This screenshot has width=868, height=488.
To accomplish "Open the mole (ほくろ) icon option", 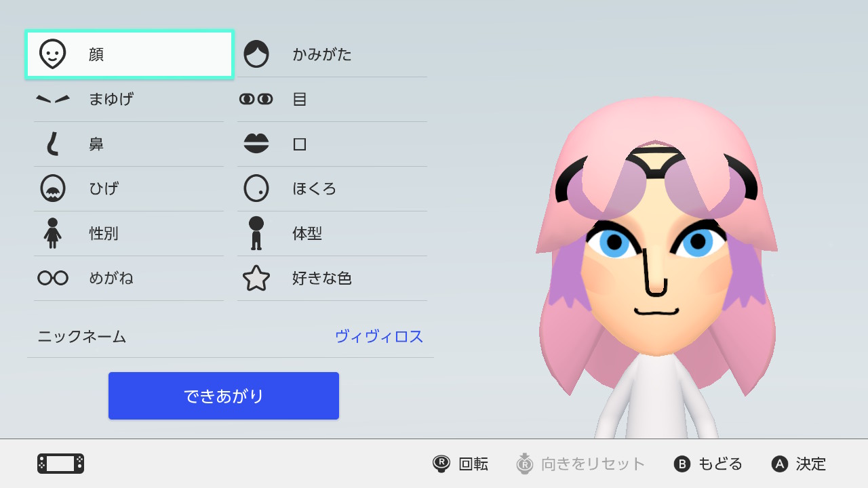I will [256, 188].
